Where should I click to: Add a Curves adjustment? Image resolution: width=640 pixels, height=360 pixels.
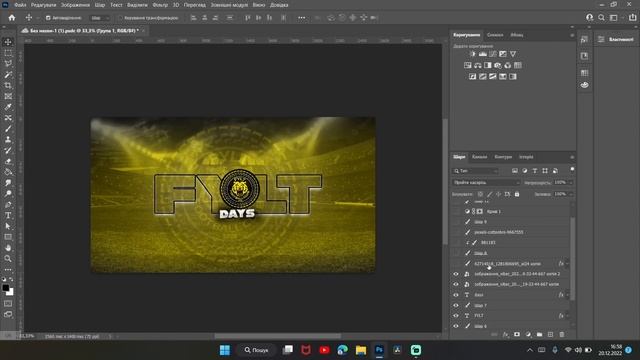[x=493, y=54]
